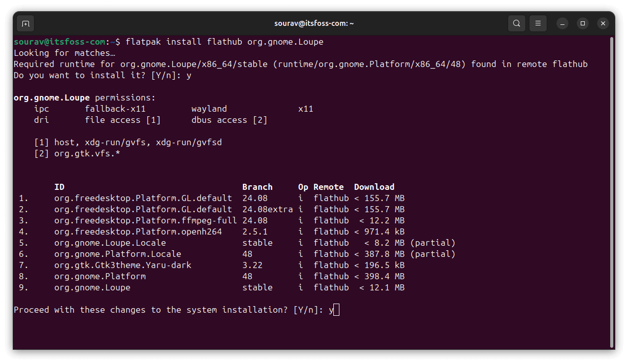This screenshot has width=628, height=364.
Task: Click the flatpak install command text
Action: 224,42
